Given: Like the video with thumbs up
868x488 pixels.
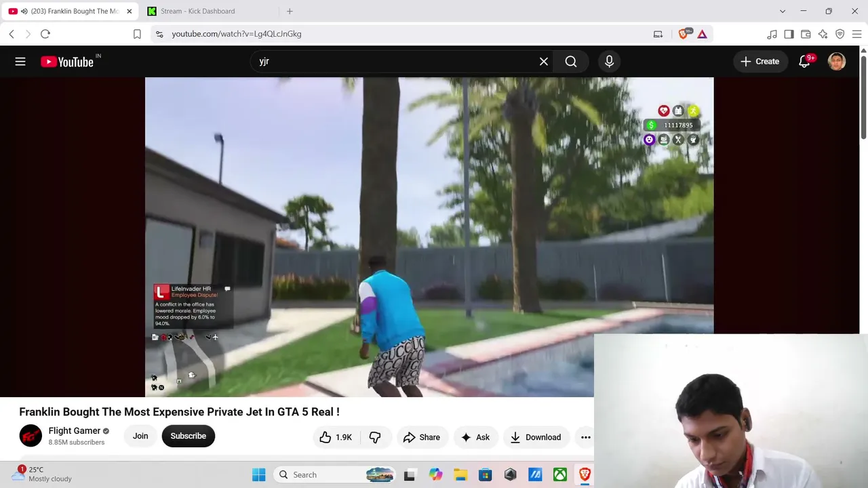Looking at the screenshot, I should coord(336,437).
